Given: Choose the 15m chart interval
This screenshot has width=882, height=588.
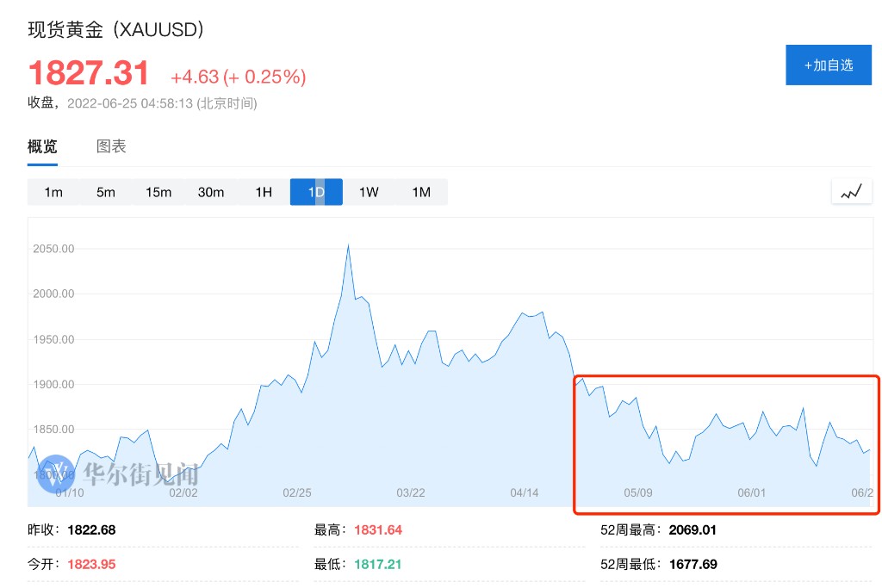Looking at the screenshot, I should [x=158, y=192].
